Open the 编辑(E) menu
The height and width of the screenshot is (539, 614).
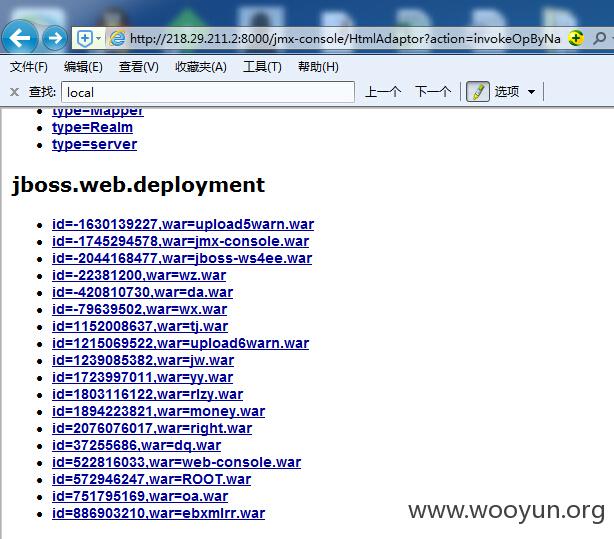(x=83, y=67)
